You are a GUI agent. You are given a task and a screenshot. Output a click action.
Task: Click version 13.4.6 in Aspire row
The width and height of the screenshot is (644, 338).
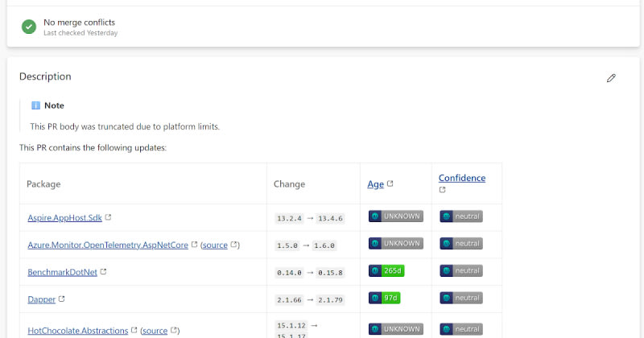tap(330, 218)
